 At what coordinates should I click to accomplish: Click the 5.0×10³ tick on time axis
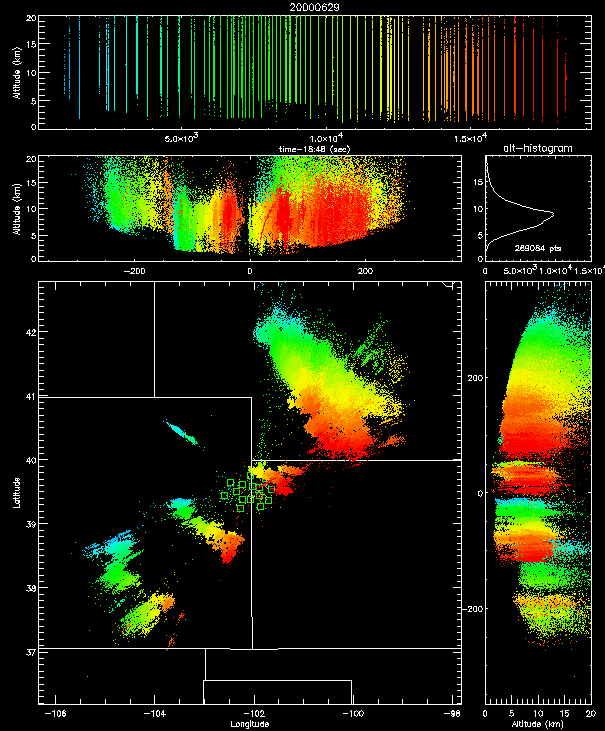(x=181, y=138)
